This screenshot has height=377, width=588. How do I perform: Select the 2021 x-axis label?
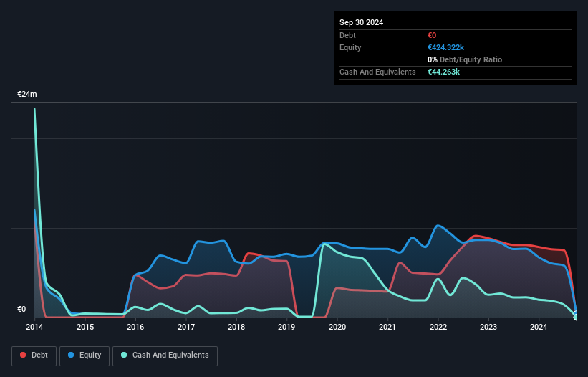pyautogui.click(x=387, y=327)
